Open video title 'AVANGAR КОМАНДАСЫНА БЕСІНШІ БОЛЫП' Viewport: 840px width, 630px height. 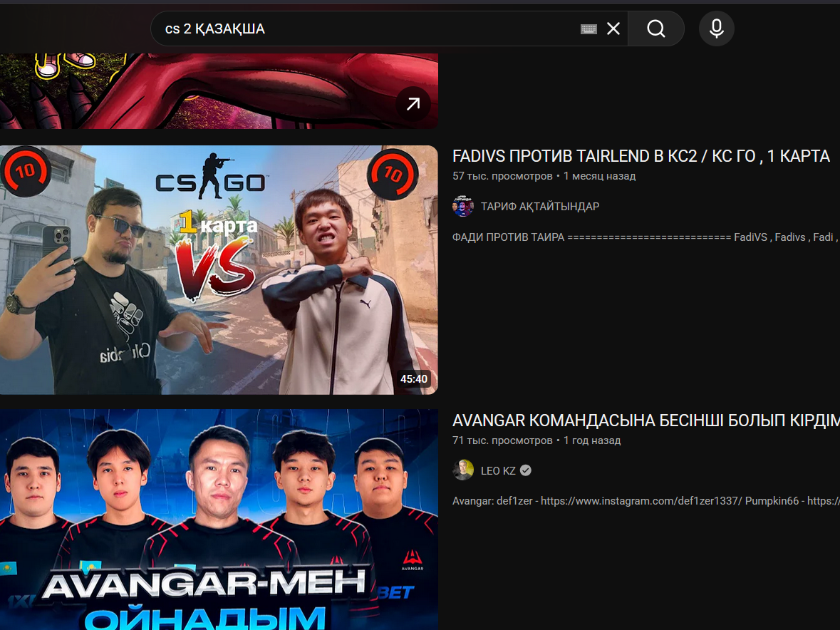click(646, 420)
